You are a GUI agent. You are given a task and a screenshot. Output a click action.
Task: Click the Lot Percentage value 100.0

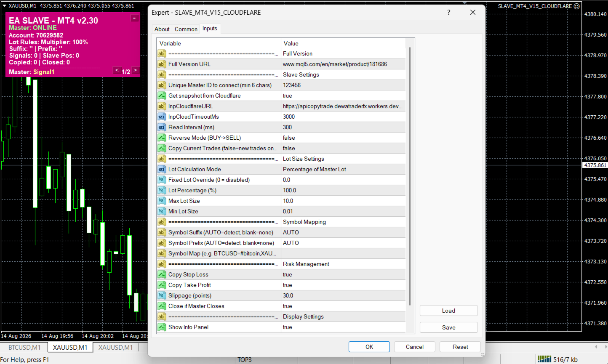(343, 190)
